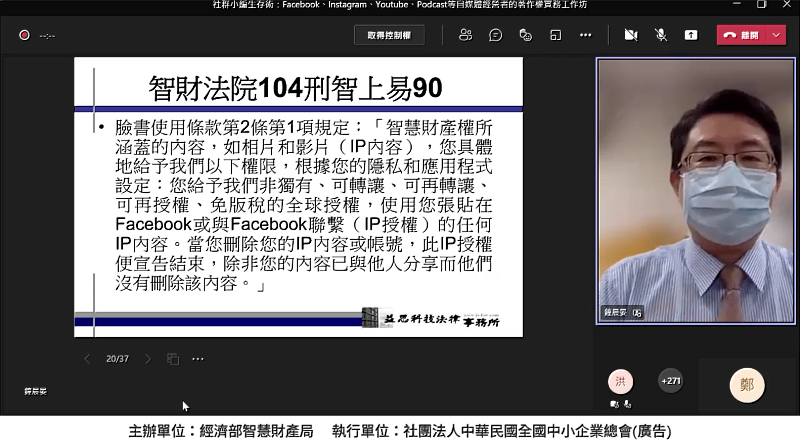Open the slide grid view icon
This screenshot has height=440, width=800.
click(173, 359)
